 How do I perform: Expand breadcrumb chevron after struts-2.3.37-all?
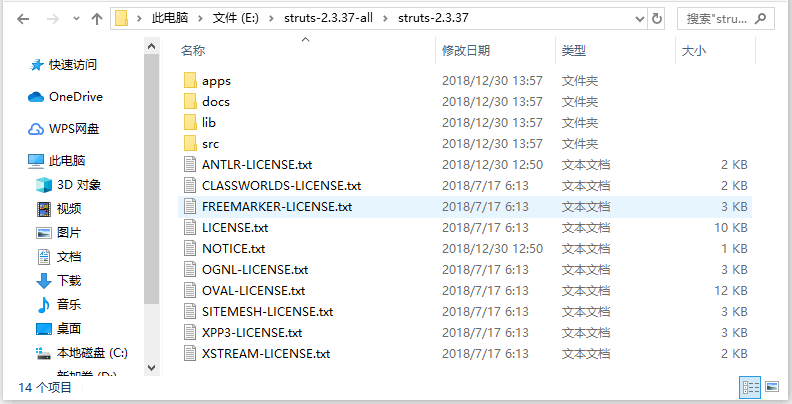pyautogui.click(x=386, y=19)
